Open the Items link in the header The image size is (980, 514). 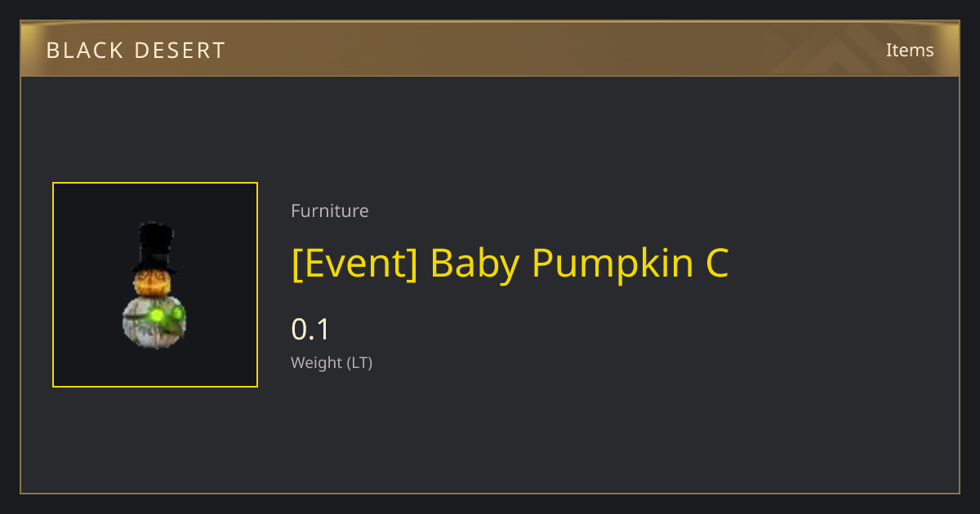[910, 50]
